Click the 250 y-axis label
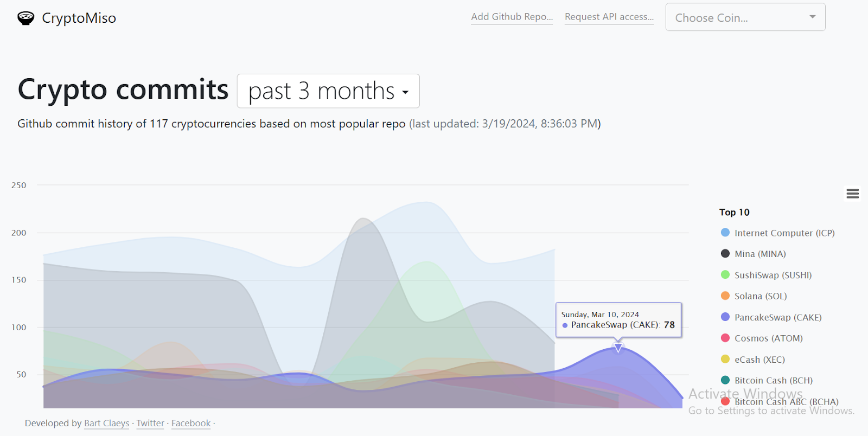This screenshot has width=868, height=436. tap(18, 185)
